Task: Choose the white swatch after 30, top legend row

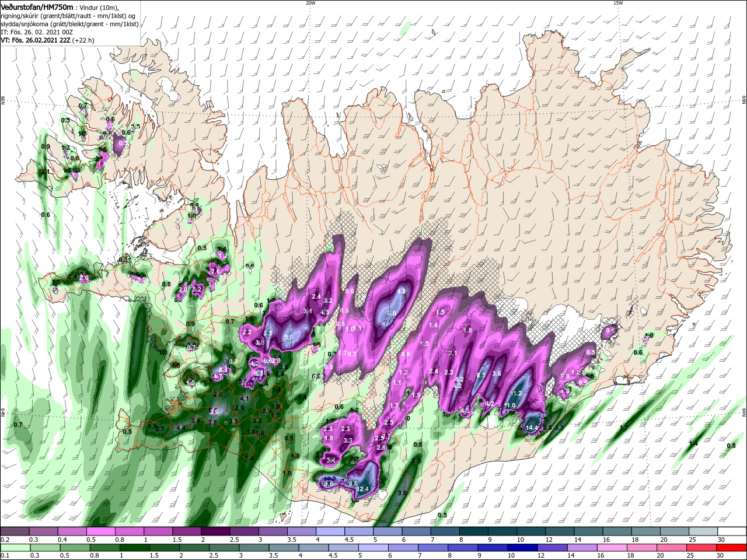Action: (732, 531)
